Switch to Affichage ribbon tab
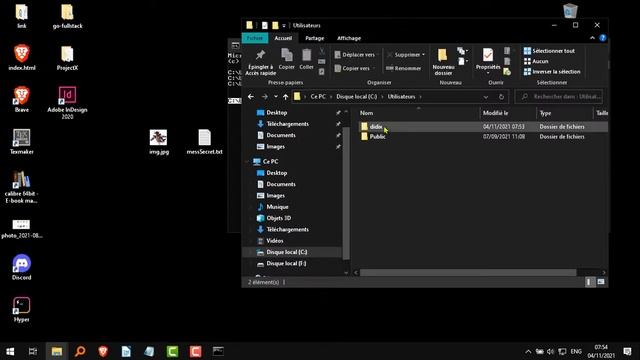Viewport: 640px width, 360px height. 349,38
